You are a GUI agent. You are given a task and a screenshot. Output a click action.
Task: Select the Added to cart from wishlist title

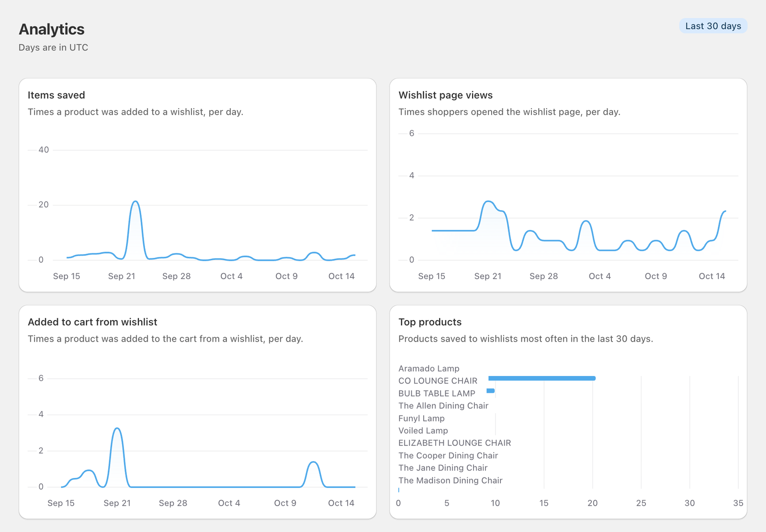[x=92, y=322]
